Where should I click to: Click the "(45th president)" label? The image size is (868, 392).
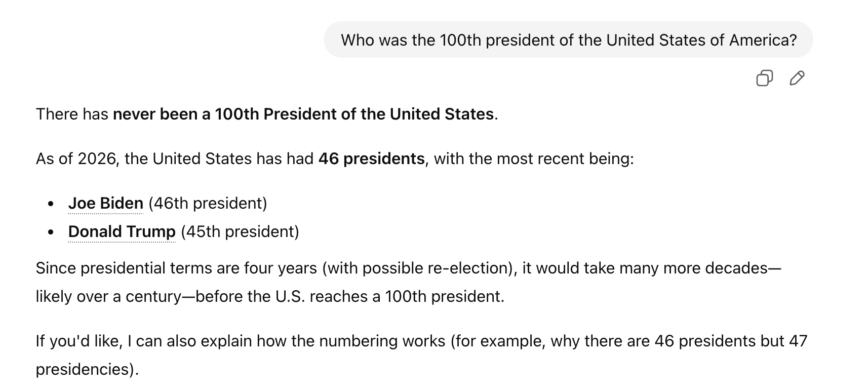click(x=240, y=231)
